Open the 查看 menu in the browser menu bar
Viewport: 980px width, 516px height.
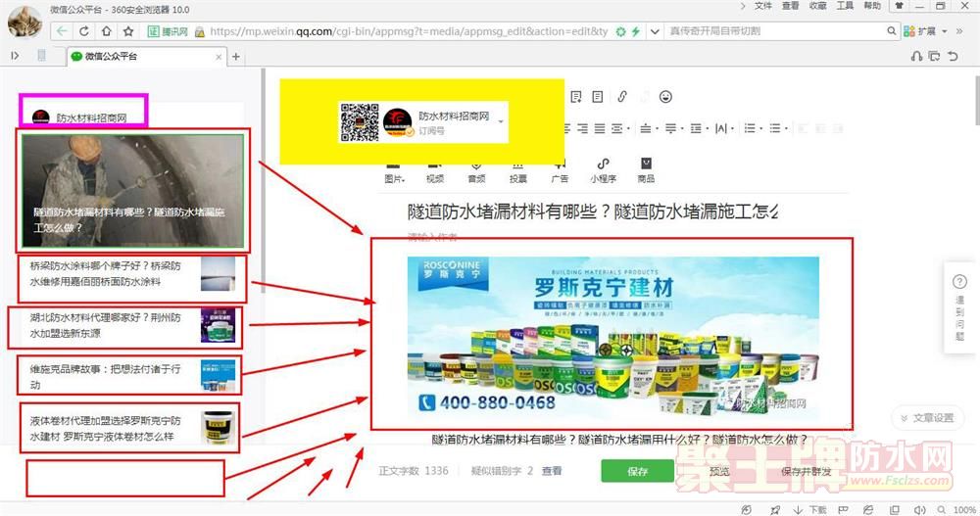point(790,6)
